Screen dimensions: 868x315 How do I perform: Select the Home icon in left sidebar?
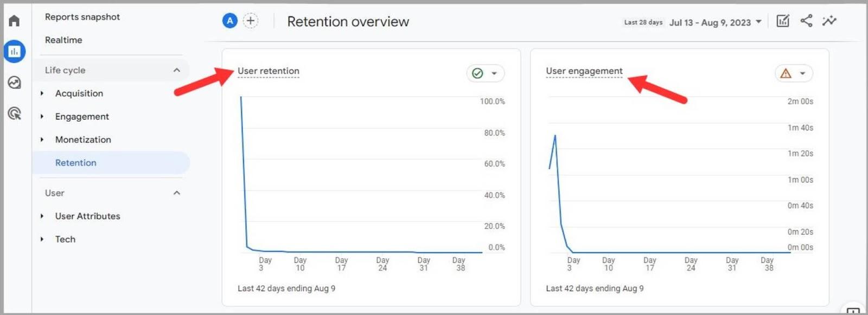tap(15, 20)
